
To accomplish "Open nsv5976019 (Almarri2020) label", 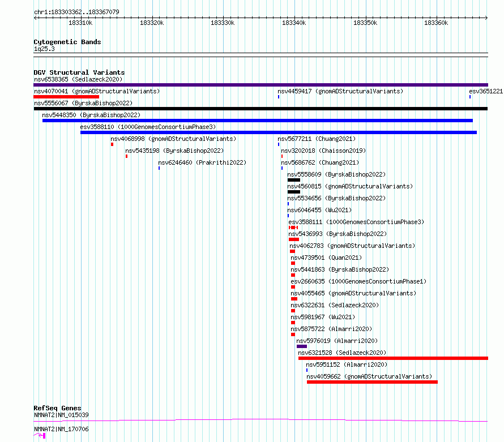I will [x=337, y=341].
